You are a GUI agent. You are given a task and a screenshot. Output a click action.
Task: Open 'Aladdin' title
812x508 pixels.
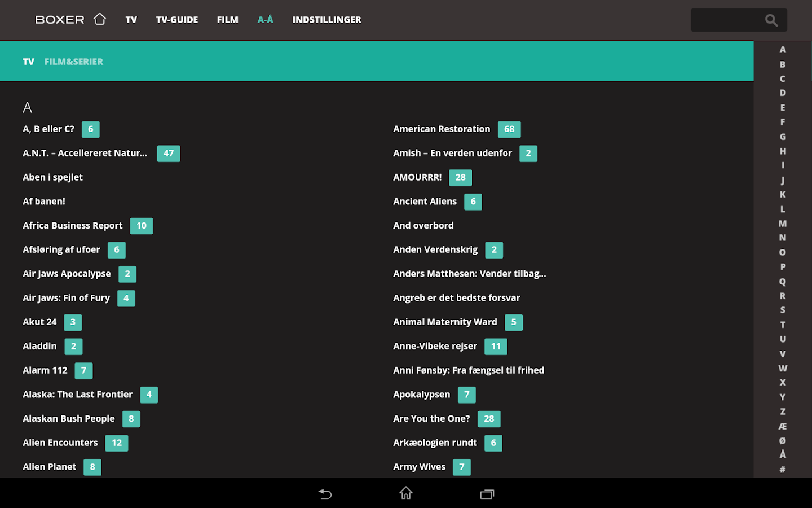click(x=40, y=347)
